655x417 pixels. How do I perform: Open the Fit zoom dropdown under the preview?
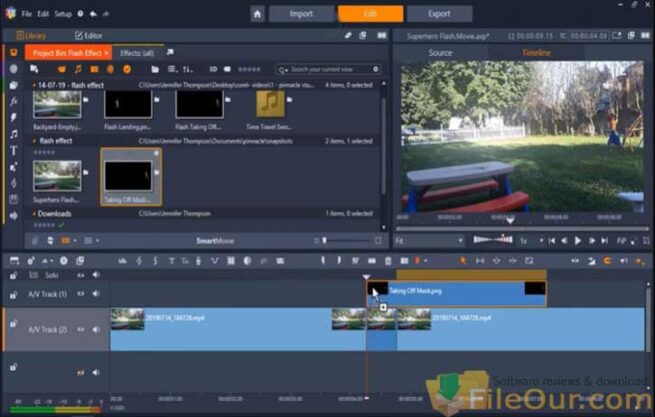(x=429, y=241)
